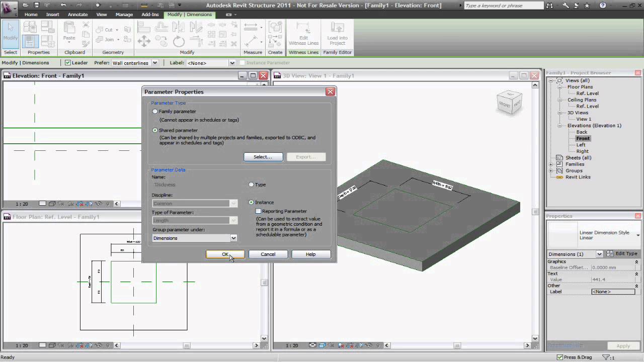Click the Select button for shared parameters

263,156
